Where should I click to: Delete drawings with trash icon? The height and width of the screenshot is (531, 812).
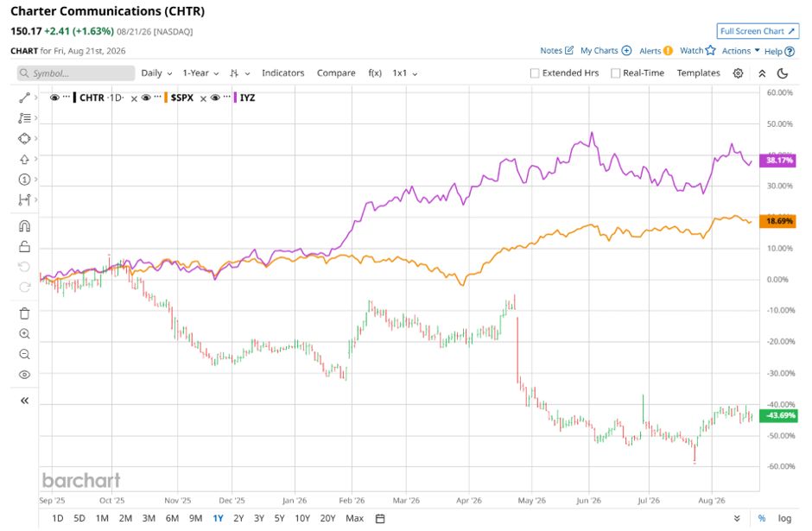coord(24,313)
